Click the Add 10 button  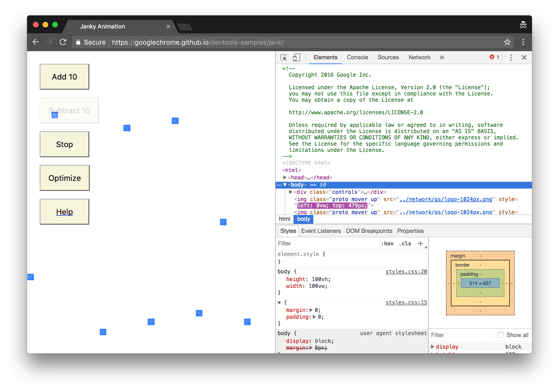point(65,77)
